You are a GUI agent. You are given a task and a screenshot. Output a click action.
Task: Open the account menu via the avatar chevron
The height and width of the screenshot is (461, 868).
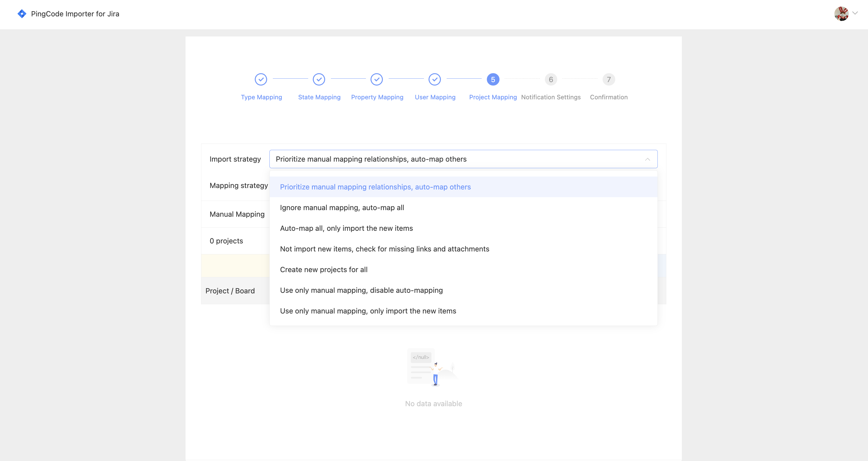855,13
